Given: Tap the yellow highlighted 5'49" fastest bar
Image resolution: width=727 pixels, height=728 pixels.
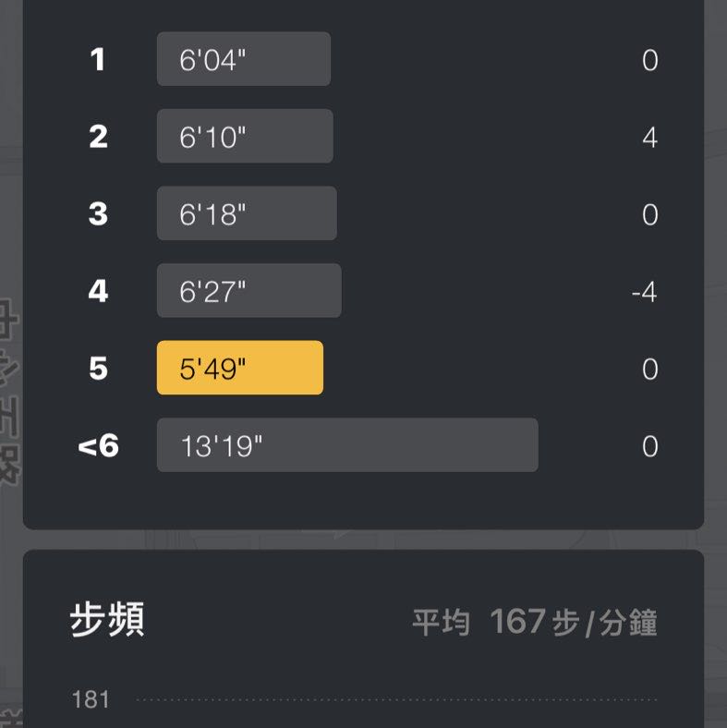Looking at the screenshot, I should 240,368.
